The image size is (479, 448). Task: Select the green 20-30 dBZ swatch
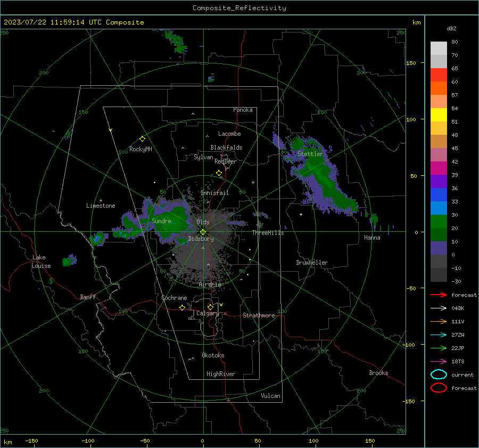[x=439, y=221]
